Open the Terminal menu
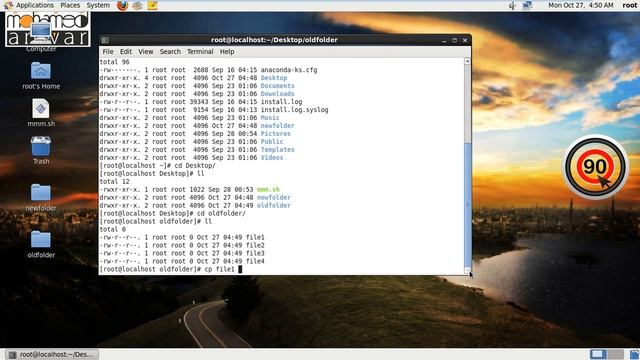The height and width of the screenshot is (360, 640). 200,51
